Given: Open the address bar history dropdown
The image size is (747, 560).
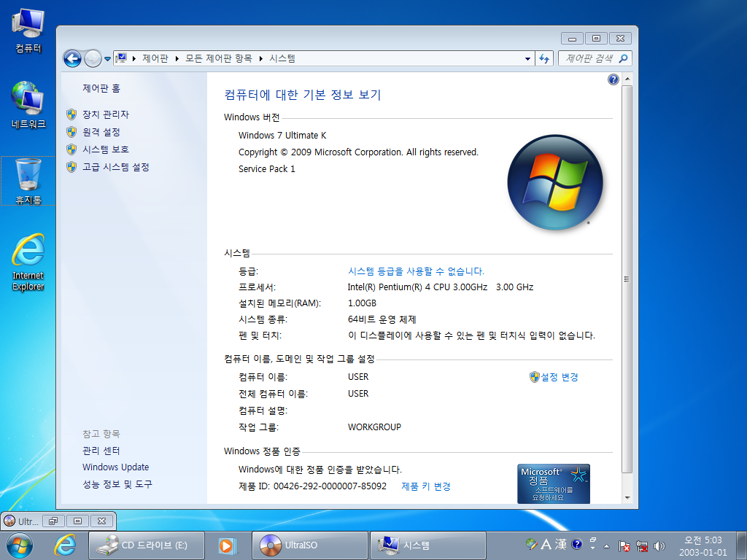Looking at the screenshot, I should (x=527, y=59).
